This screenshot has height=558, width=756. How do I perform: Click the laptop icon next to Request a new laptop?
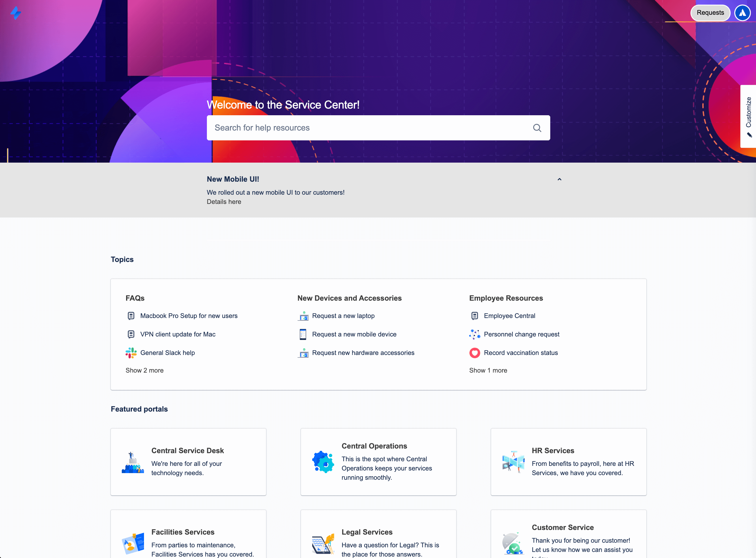(x=303, y=316)
